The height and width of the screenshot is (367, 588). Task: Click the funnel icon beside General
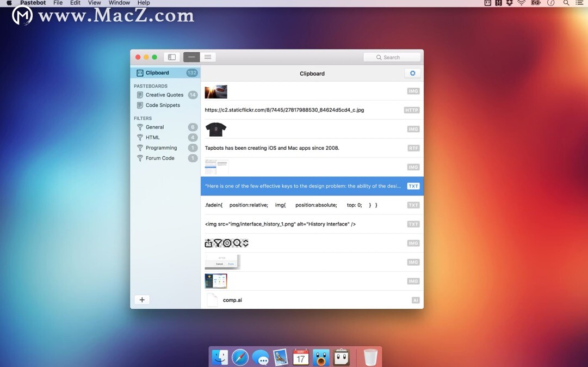(140, 127)
